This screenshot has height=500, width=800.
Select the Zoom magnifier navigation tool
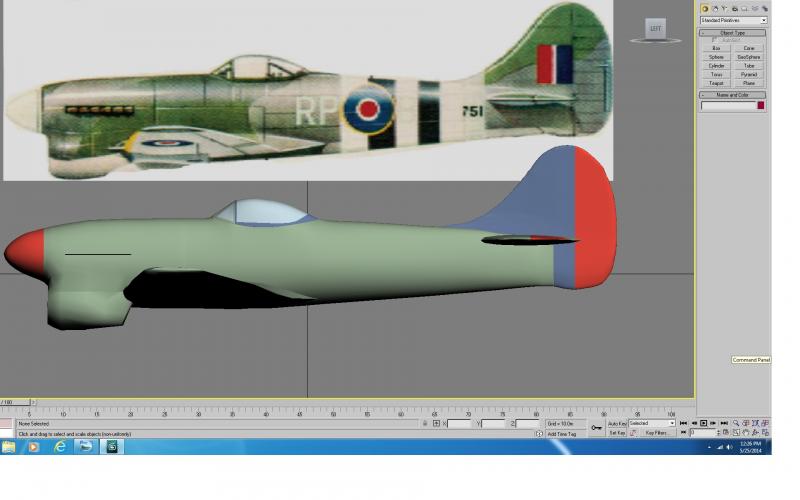tap(736, 423)
